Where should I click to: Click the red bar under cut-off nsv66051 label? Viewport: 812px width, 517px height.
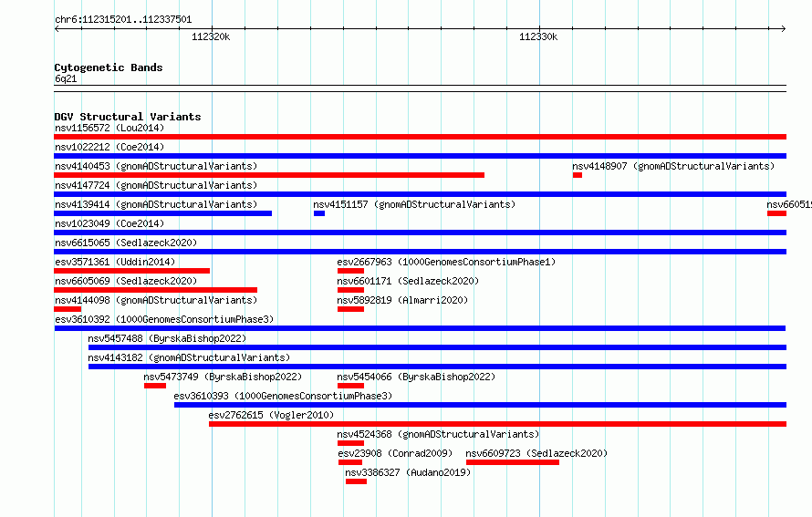click(x=776, y=213)
